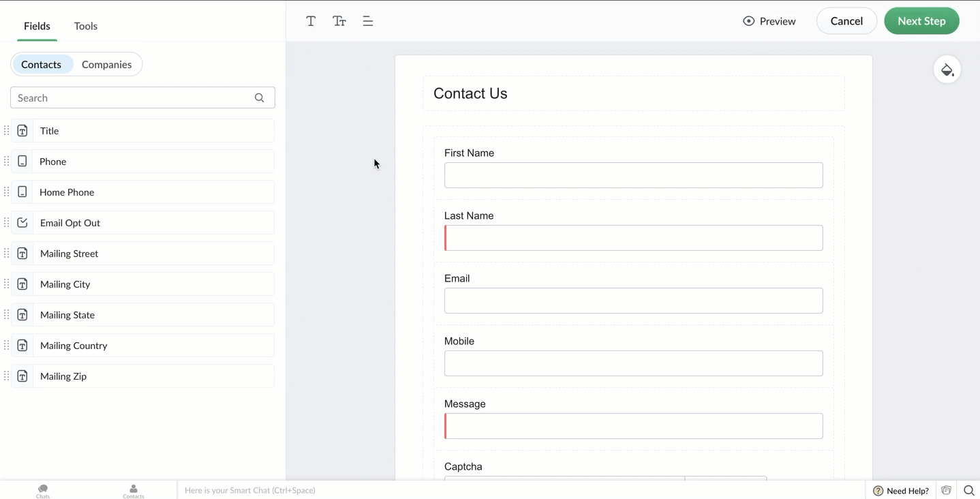This screenshot has width=980, height=499.
Task: Open Contacts in the bottom bar
Action: click(x=134, y=491)
